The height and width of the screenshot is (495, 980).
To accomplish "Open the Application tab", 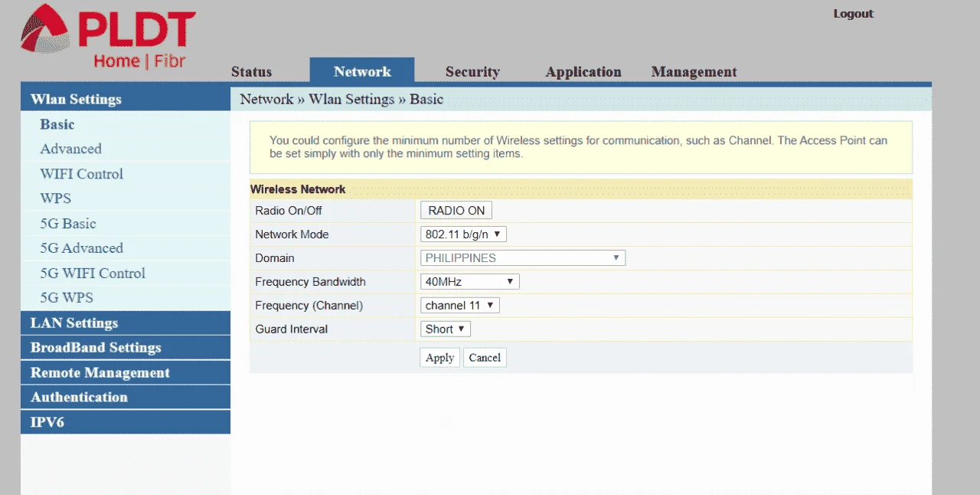I will 583,71.
